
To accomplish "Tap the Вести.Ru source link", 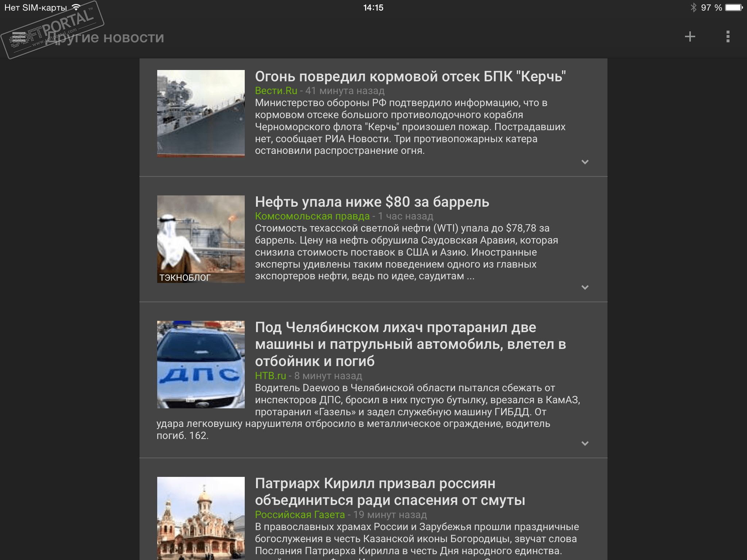I will tap(276, 91).
